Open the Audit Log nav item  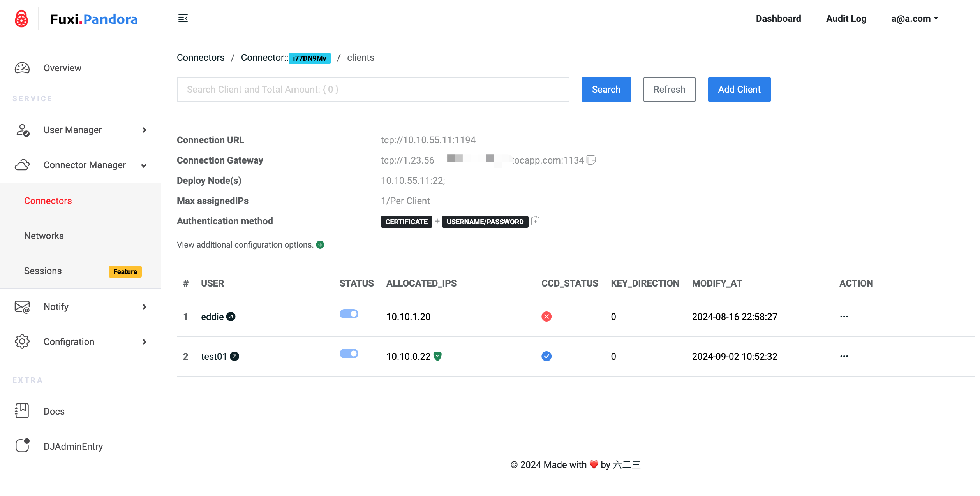coord(846,19)
